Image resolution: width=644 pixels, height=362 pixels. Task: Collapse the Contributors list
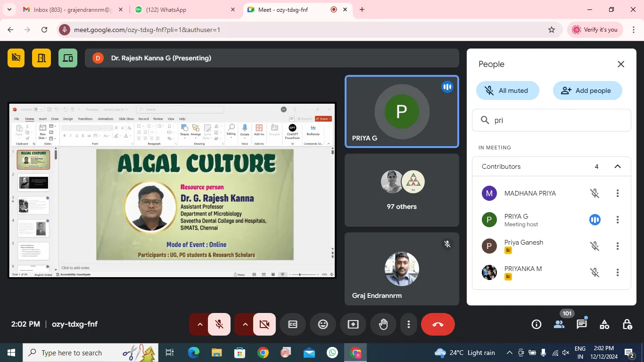(618, 166)
